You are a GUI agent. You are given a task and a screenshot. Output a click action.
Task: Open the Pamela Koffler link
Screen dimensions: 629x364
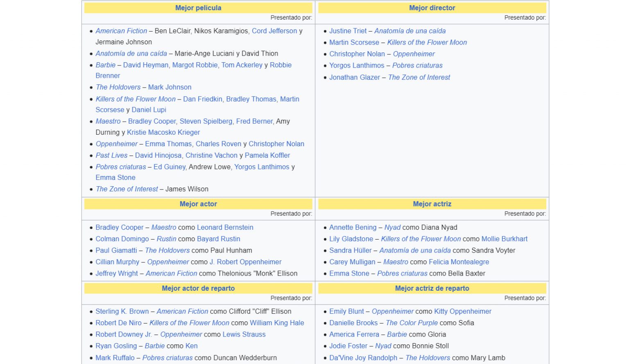coord(267,155)
